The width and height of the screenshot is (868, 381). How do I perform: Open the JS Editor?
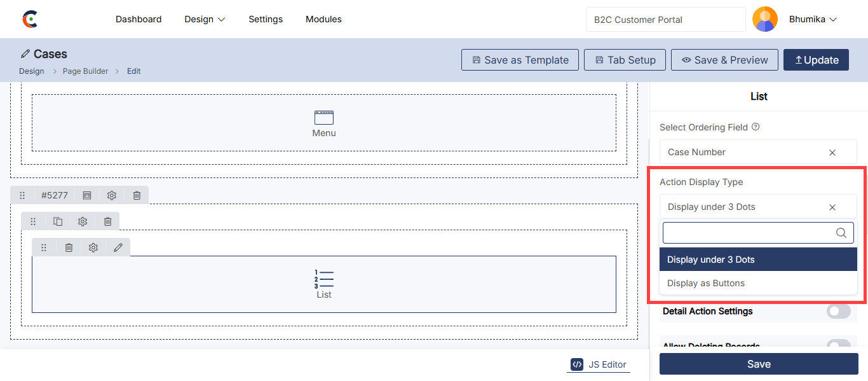pos(599,364)
